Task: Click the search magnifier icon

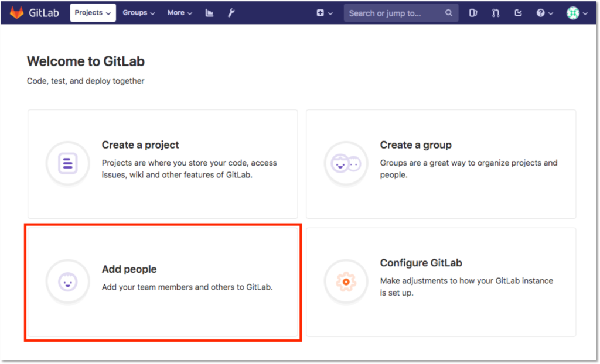Action: point(448,13)
